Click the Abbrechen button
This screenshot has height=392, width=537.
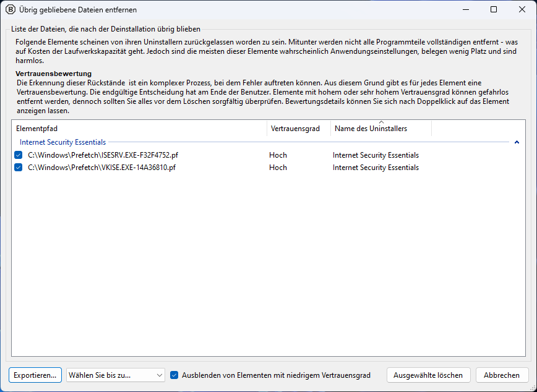click(502, 375)
